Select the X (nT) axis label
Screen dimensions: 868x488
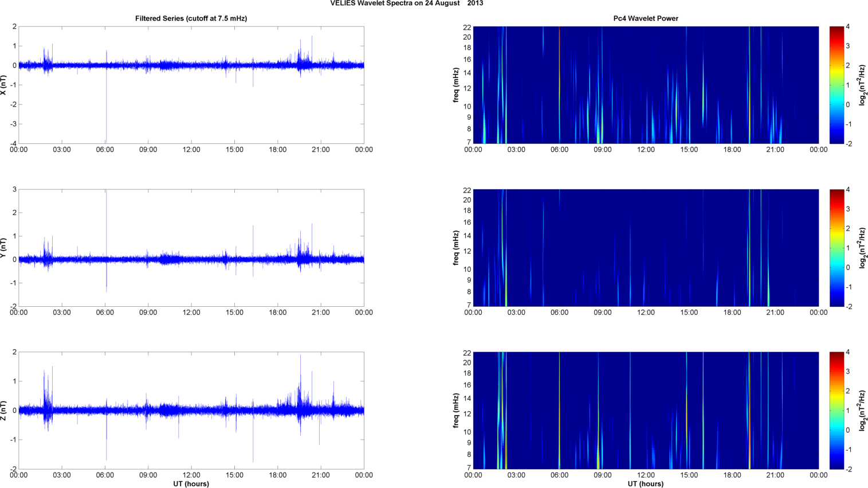click(x=3, y=85)
